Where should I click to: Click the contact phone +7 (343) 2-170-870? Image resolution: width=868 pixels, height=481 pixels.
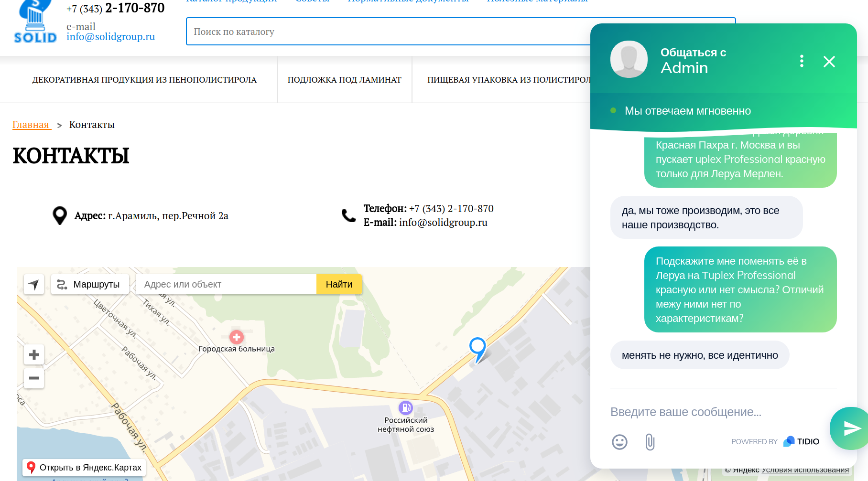tap(451, 209)
